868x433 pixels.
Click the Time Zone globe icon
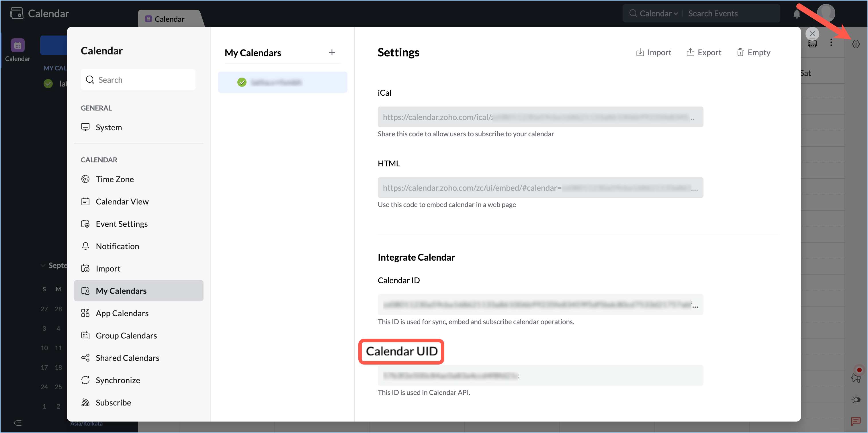point(85,179)
